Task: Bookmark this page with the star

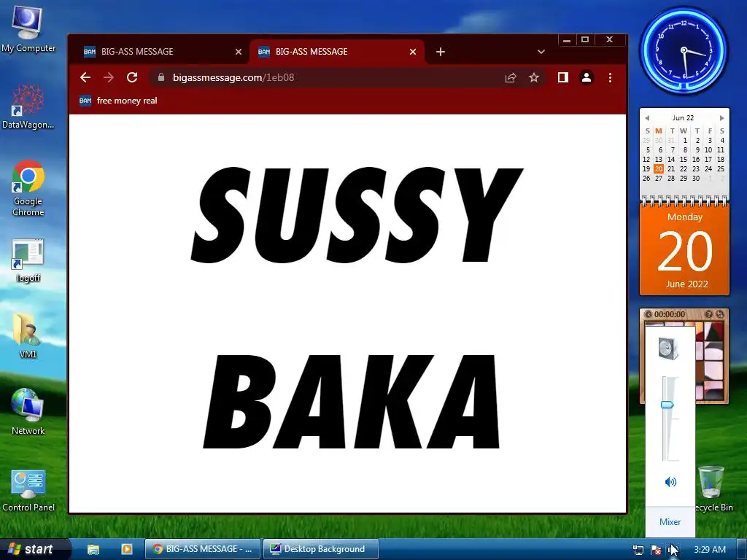Action: coord(534,77)
